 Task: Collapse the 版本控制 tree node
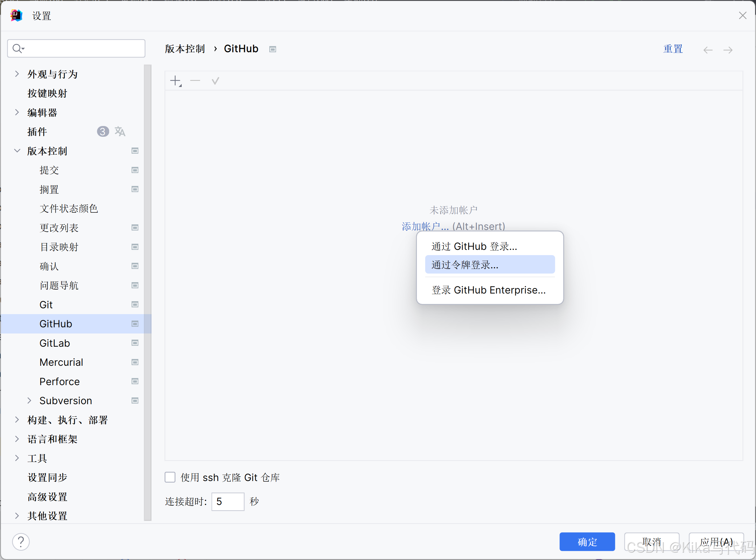point(17,151)
